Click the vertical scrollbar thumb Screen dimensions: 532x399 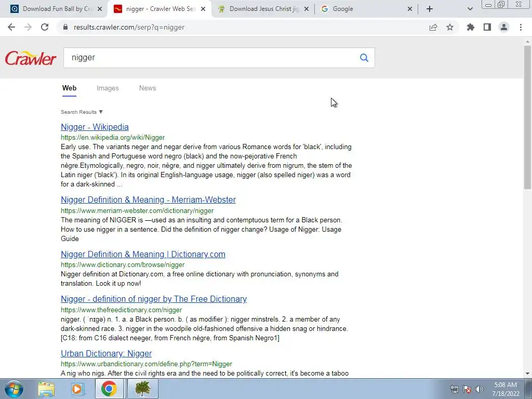click(x=527, y=117)
